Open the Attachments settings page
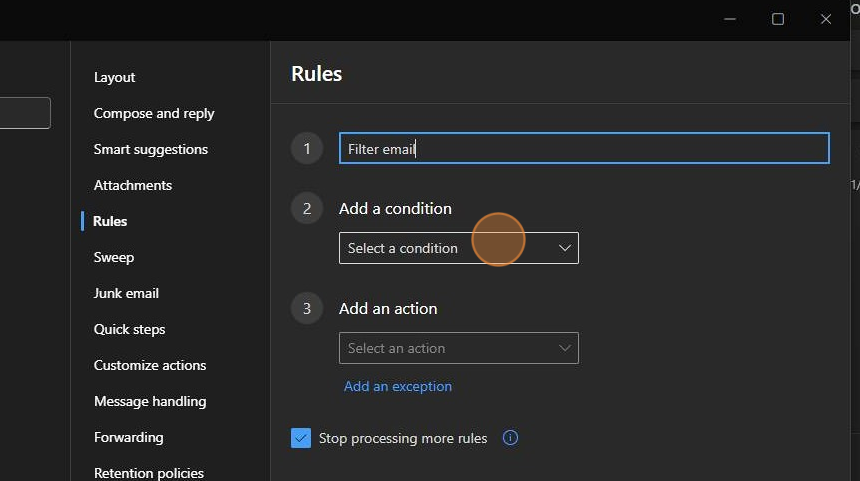This screenshot has width=860, height=481. 133,185
